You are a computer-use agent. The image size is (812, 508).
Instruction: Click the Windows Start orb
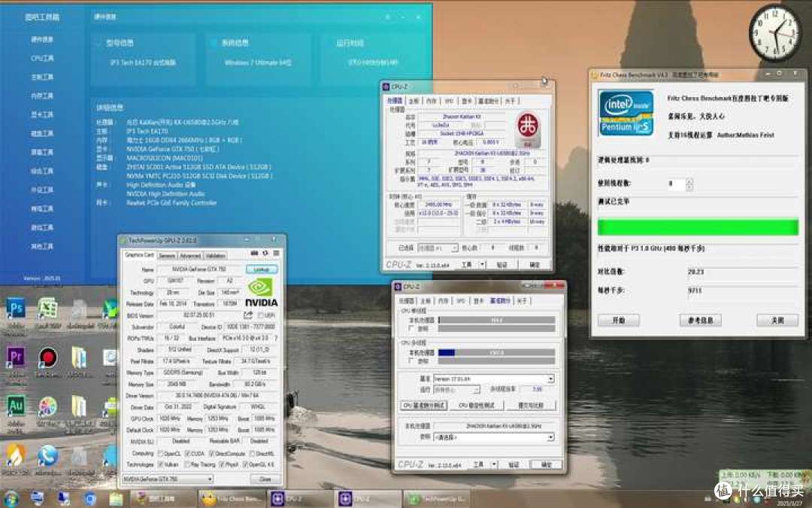coord(11,499)
